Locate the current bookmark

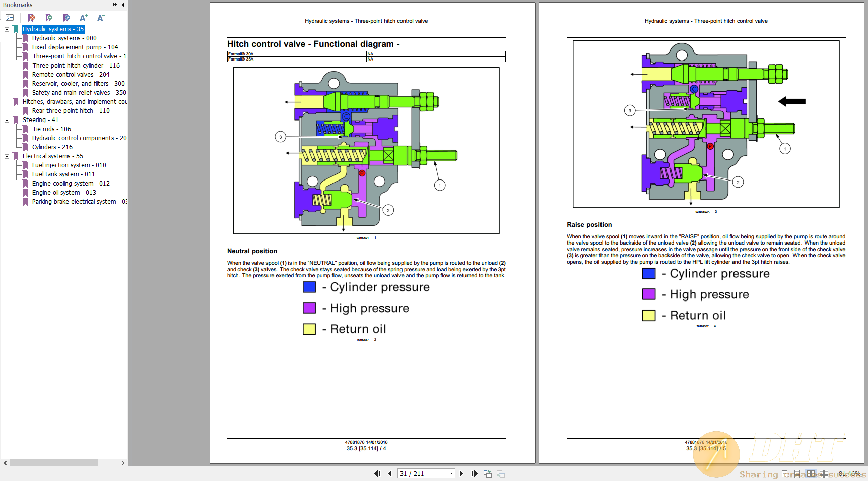pyautogui.click(x=66, y=17)
